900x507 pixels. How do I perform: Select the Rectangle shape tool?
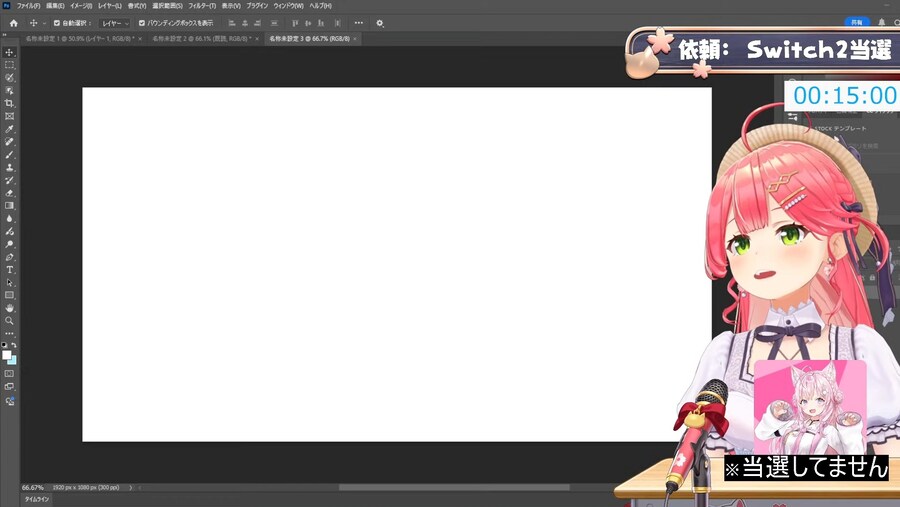tap(9, 295)
